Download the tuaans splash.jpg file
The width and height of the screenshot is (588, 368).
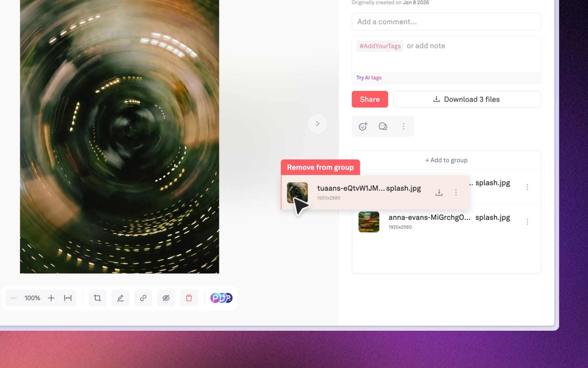click(x=439, y=193)
